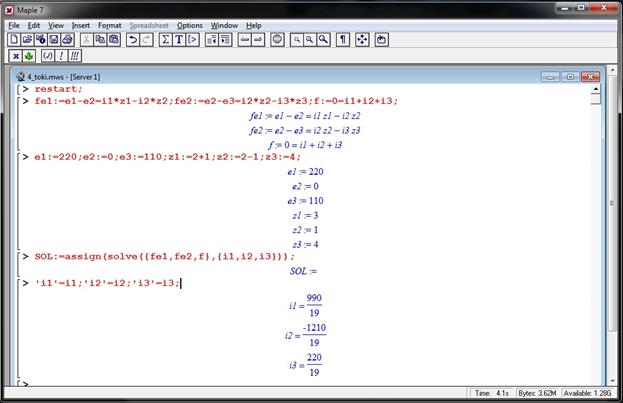
Task: Click the restart; command line
Action: 58,89
